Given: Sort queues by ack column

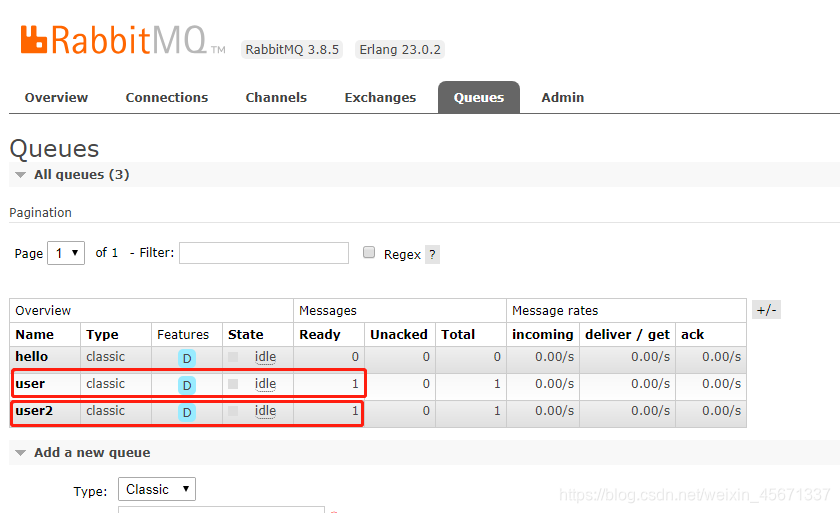Looking at the screenshot, I should pos(693,335).
